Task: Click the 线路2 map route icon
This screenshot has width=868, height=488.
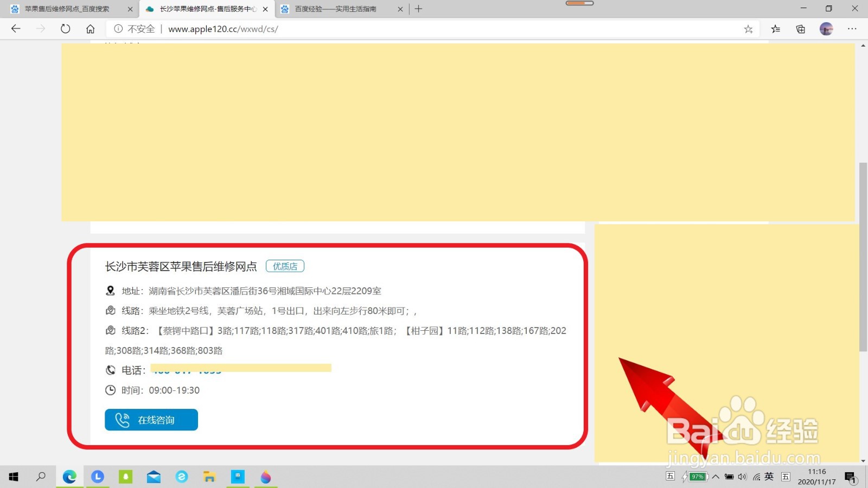Action: tap(110, 330)
